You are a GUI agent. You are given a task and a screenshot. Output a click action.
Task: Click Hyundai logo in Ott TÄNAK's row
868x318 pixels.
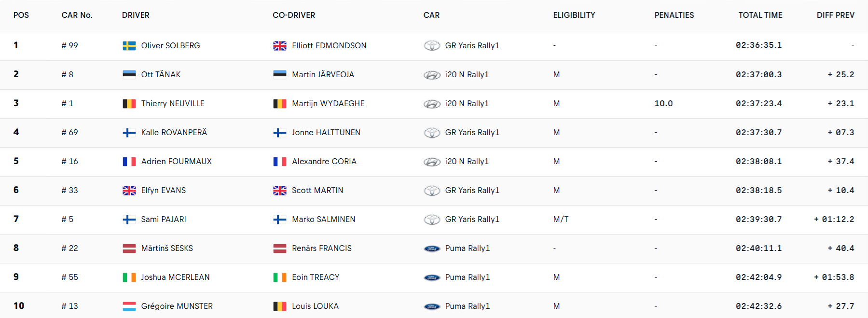point(432,75)
